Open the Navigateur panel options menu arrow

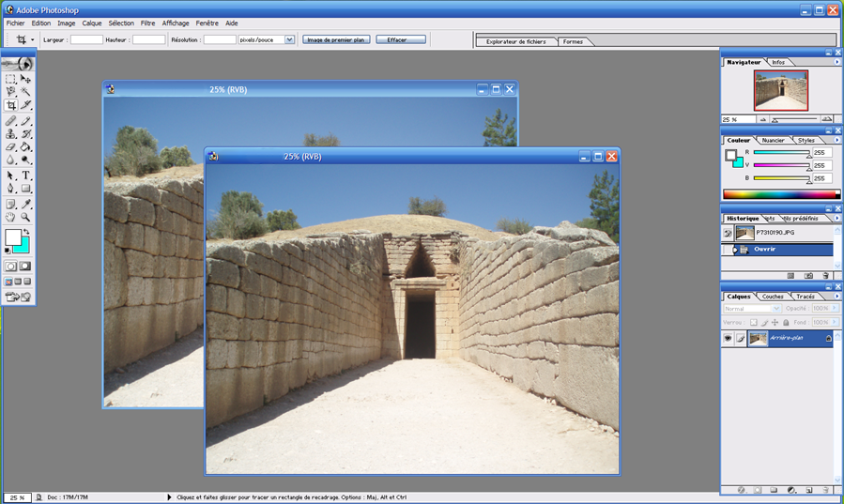pyautogui.click(x=836, y=62)
